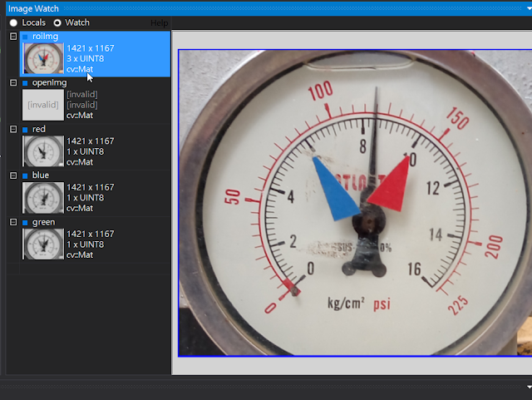
Task: Select the red variable name
Action: [x=39, y=129]
